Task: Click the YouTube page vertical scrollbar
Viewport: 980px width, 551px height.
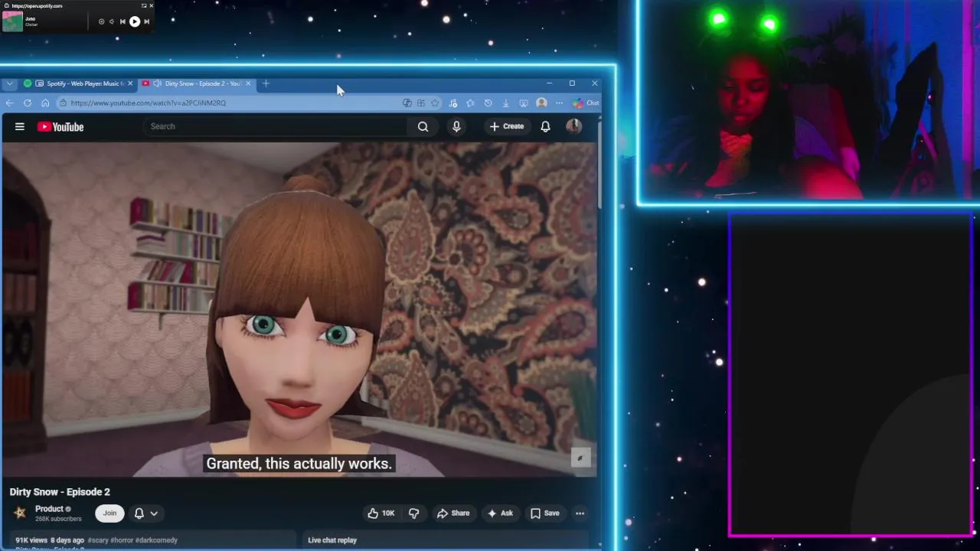Action: pyautogui.click(x=599, y=165)
